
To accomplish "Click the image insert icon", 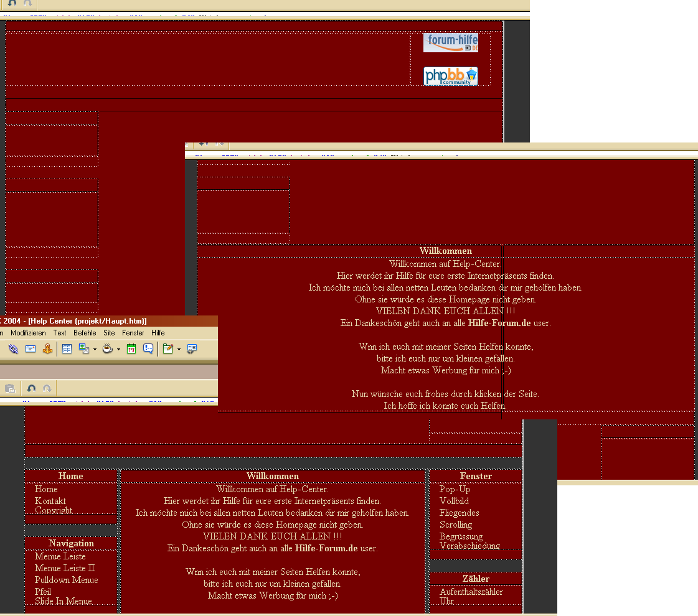I will coord(84,349).
